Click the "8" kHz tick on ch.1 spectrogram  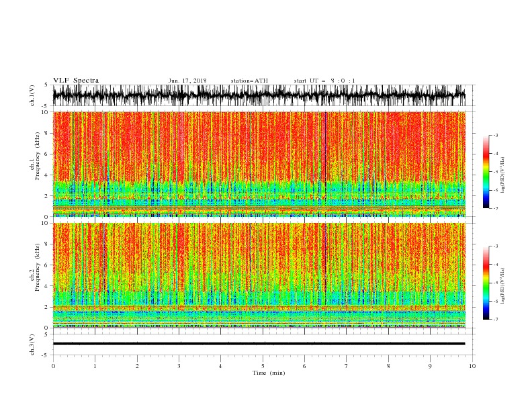tap(46, 133)
